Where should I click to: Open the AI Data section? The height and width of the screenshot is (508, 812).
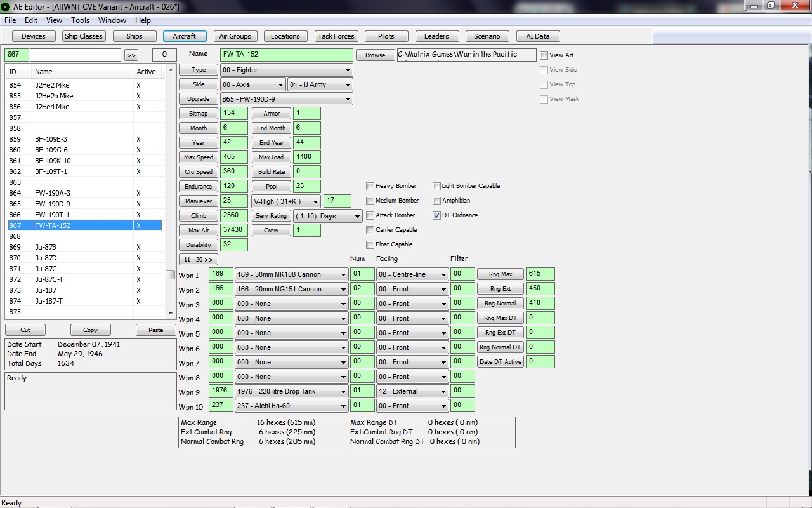[538, 36]
